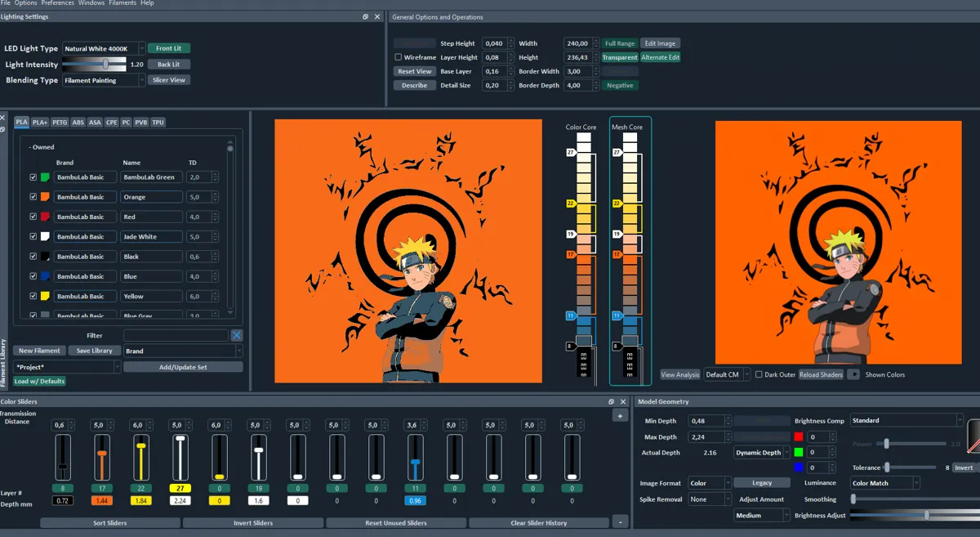Click the green channel swatch in Model Geometry
The height and width of the screenshot is (537, 980).
tap(799, 452)
